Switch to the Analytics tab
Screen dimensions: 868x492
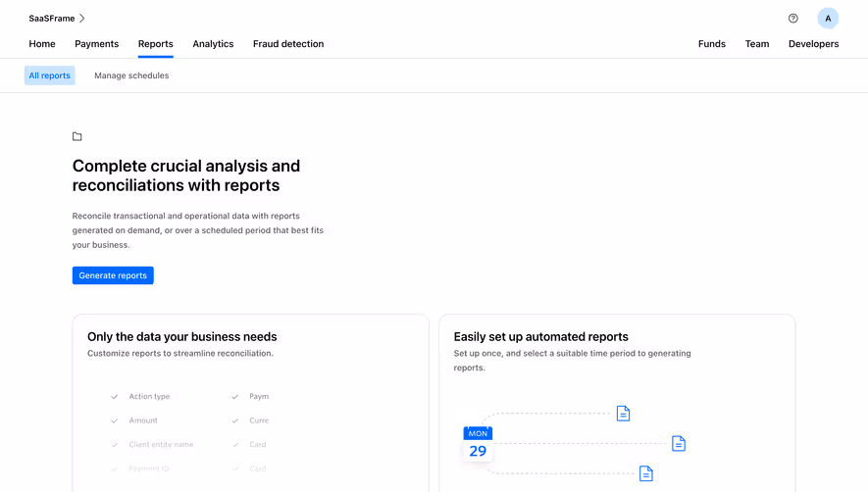213,44
